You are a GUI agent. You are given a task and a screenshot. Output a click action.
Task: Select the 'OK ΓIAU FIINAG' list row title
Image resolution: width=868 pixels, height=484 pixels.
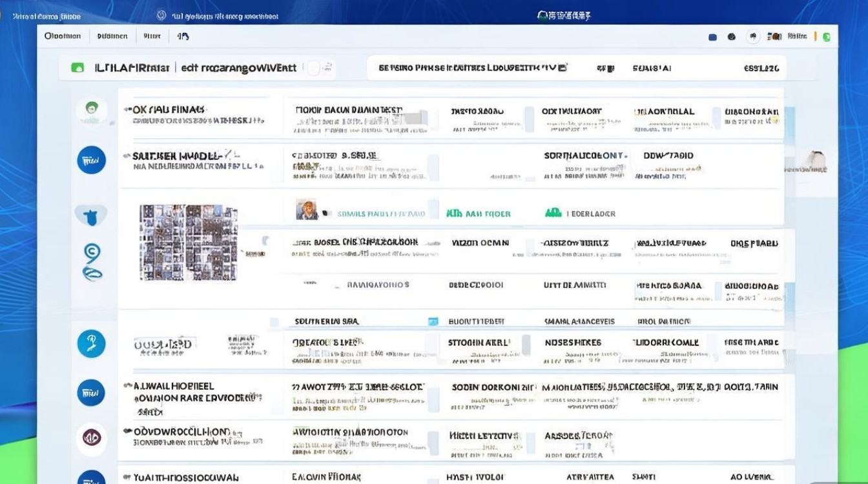[168, 110]
